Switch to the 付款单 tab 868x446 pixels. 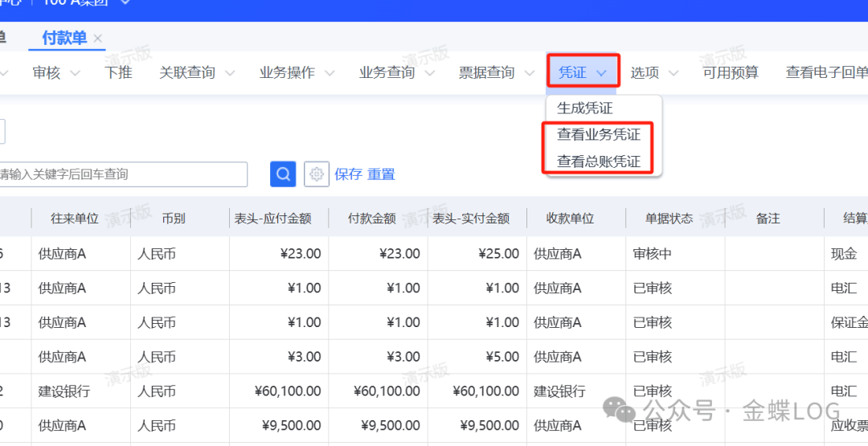[64, 38]
